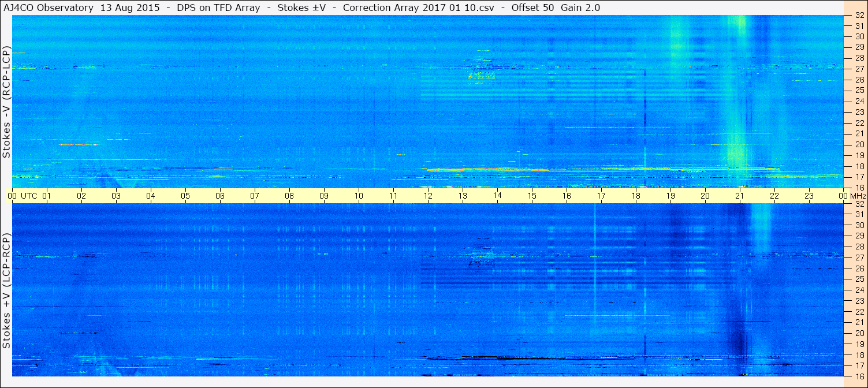Click the 18 MHz tick on upper frequency scale
This screenshot has width=868, height=388.
859,166
